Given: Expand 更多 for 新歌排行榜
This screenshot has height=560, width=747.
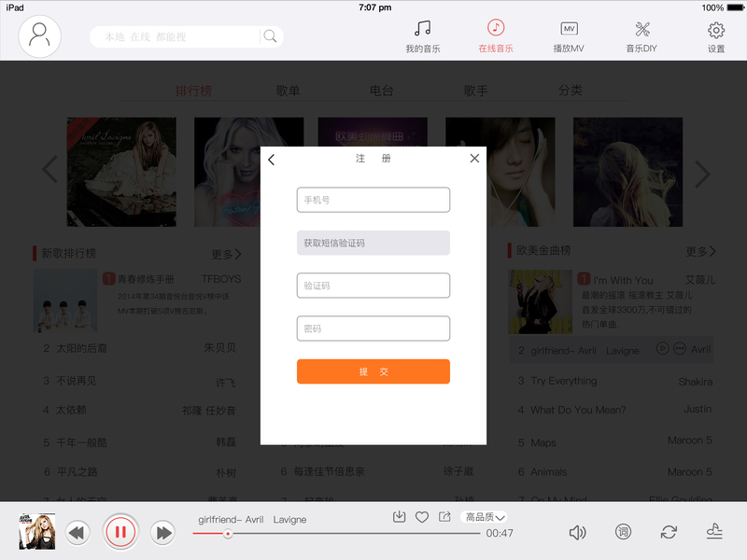Looking at the screenshot, I should (226, 254).
